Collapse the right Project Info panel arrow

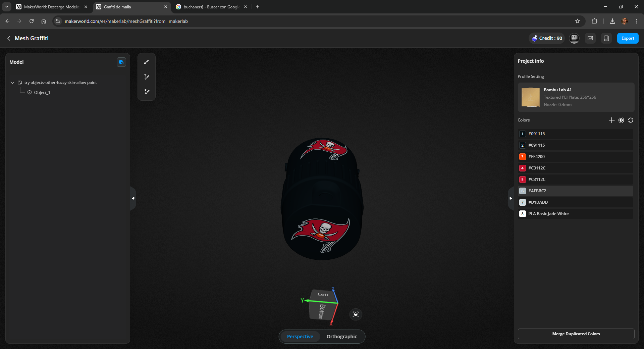point(511,198)
